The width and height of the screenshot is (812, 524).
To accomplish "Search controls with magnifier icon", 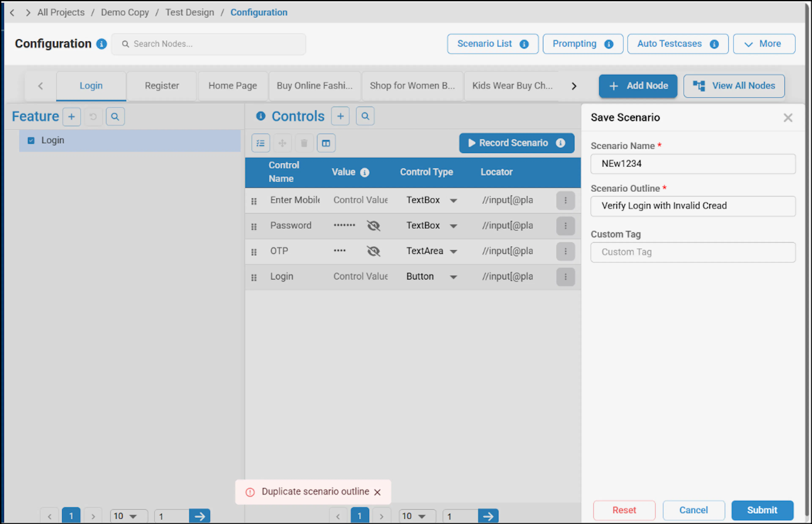I will click(x=365, y=116).
